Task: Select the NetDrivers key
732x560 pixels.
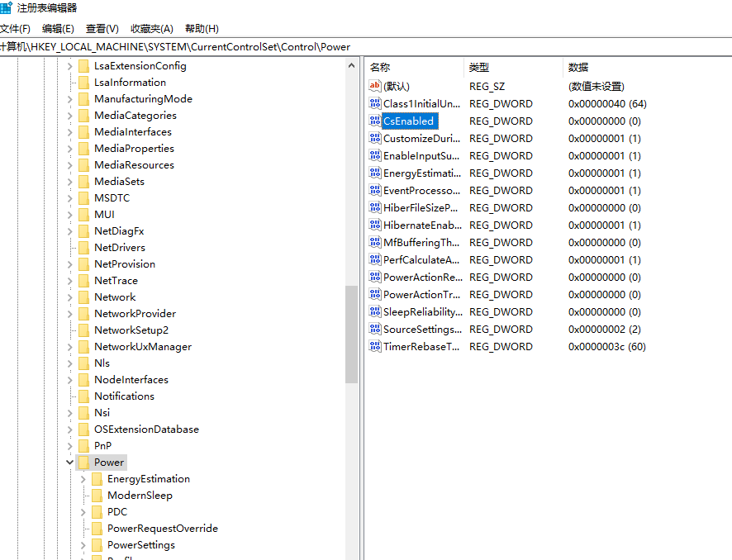Action: (120, 247)
